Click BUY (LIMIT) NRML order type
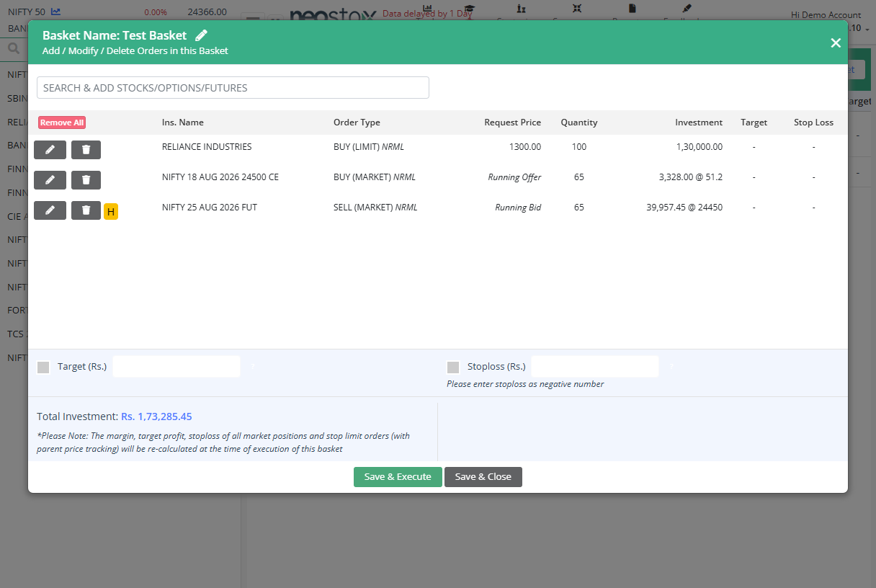Screen dimensions: 876x588 coord(369,147)
